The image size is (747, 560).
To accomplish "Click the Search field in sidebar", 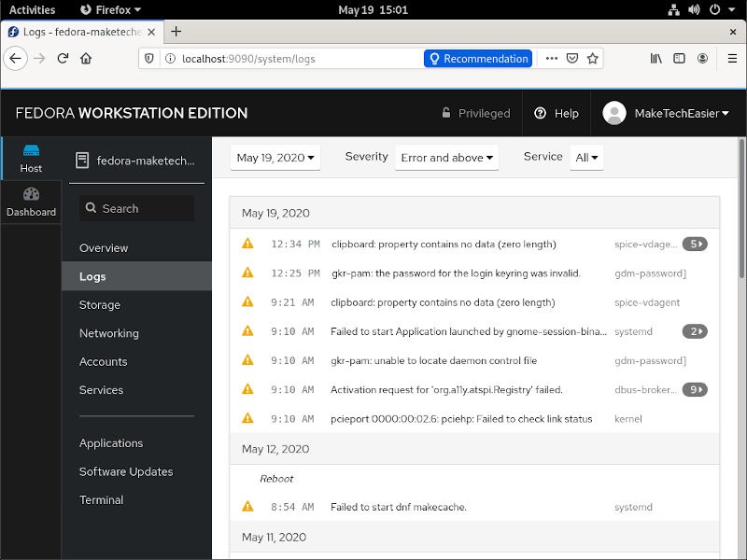I will point(136,209).
